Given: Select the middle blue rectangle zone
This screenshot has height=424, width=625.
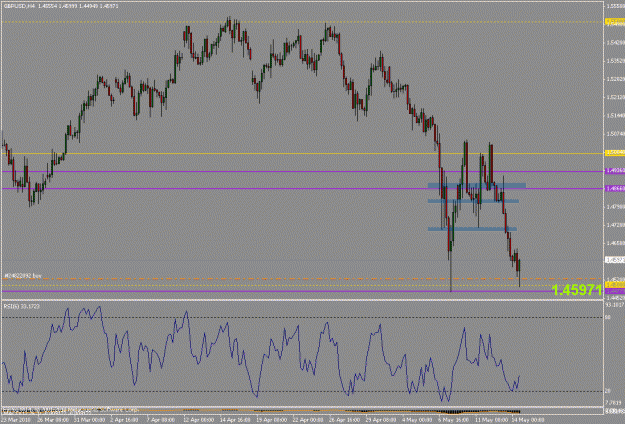Looking at the screenshot, I should (x=473, y=201).
